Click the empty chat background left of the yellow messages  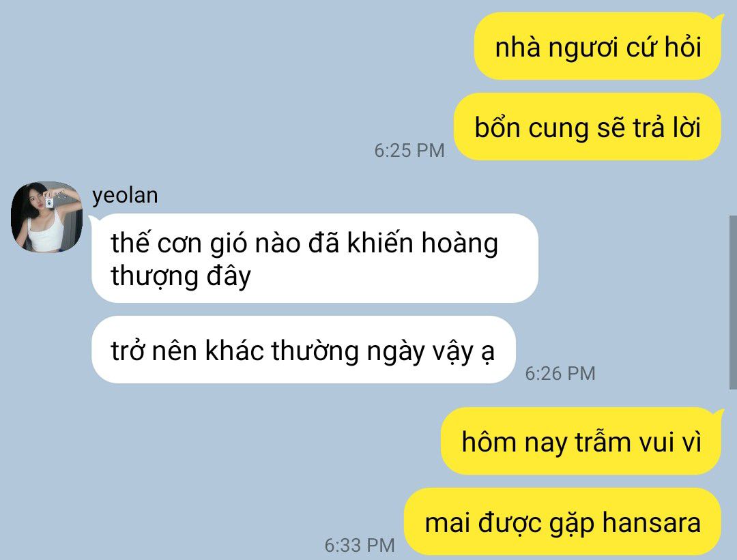[235, 85]
